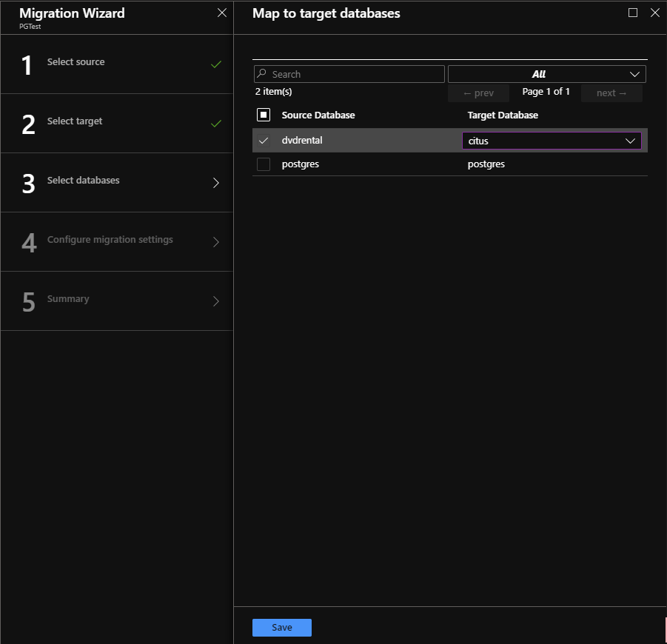
Task: Uncheck the dvdrental database row
Action: coord(264,141)
